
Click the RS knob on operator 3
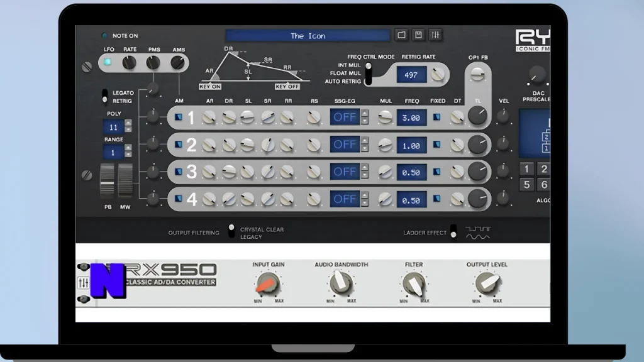tap(314, 172)
